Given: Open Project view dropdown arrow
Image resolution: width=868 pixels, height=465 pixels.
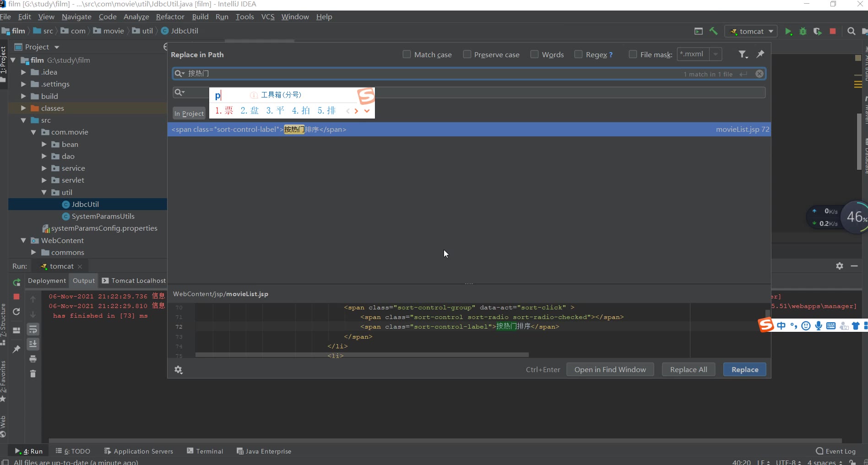Looking at the screenshot, I should point(57,47).
